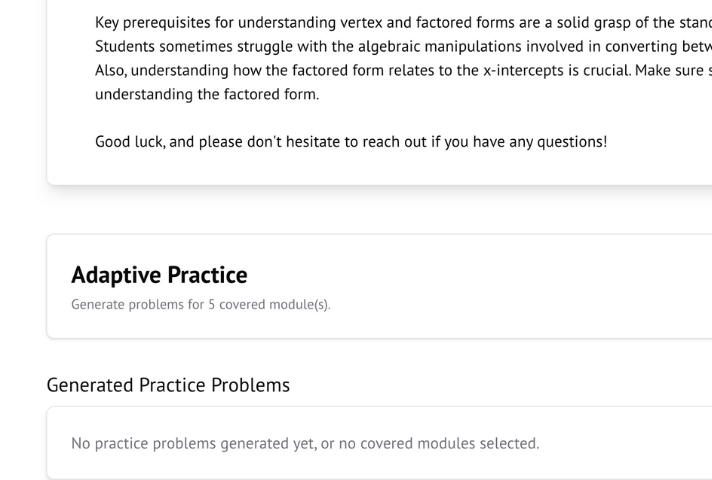Image resolution: width=712 pixels, height=480 pixels.
Task: Click the line starting "Students sometimes struggle"
Action: click(x=300, y=46)
